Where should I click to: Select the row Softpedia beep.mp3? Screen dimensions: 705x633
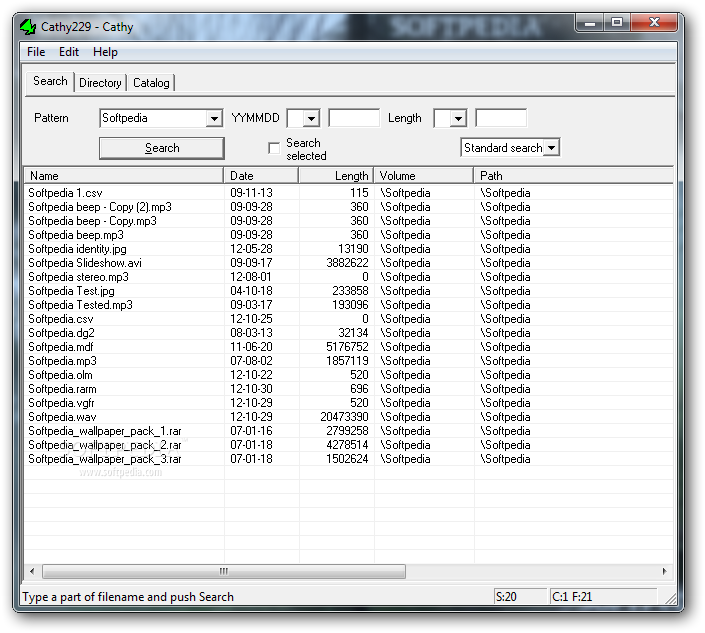pos(349,235)
